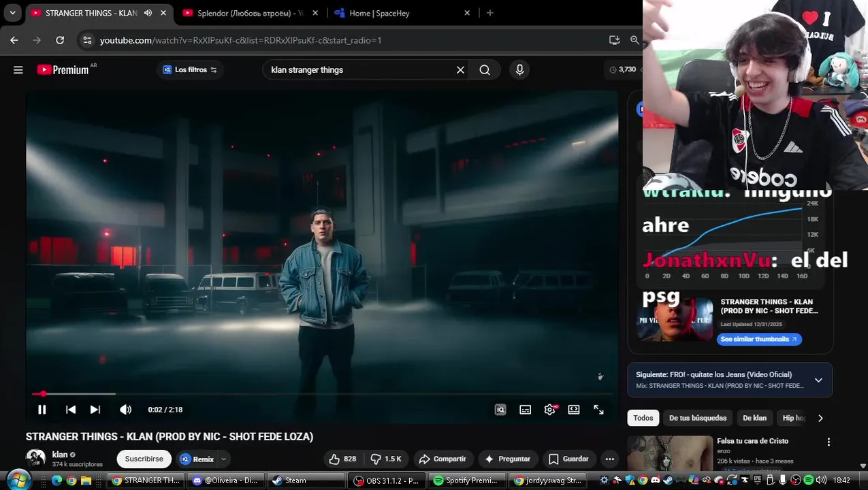Click the Preguntar ask button
868x490 pixels.
point(508,459)
